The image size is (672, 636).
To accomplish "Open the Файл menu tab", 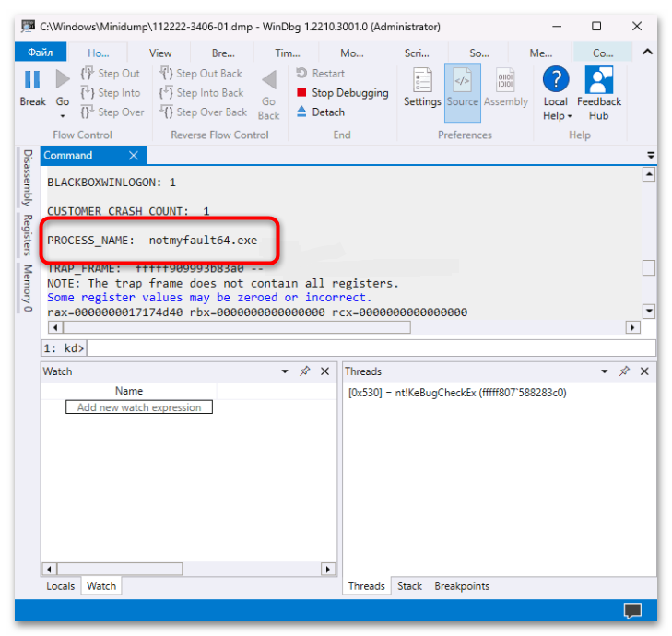I will 41,53.
